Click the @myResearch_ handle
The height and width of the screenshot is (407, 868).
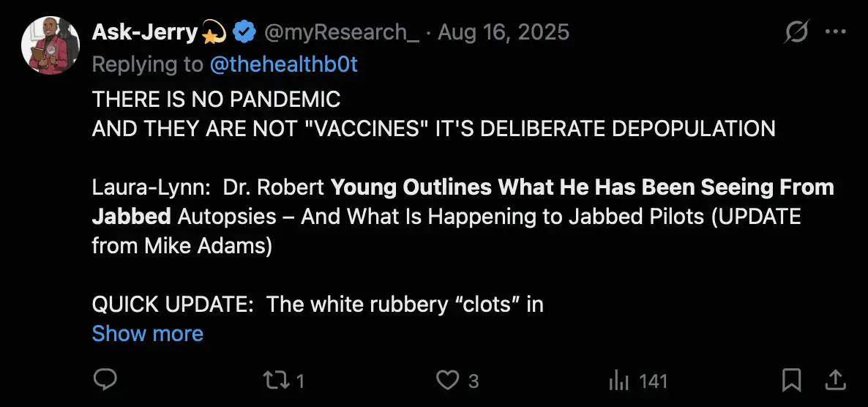341,32
